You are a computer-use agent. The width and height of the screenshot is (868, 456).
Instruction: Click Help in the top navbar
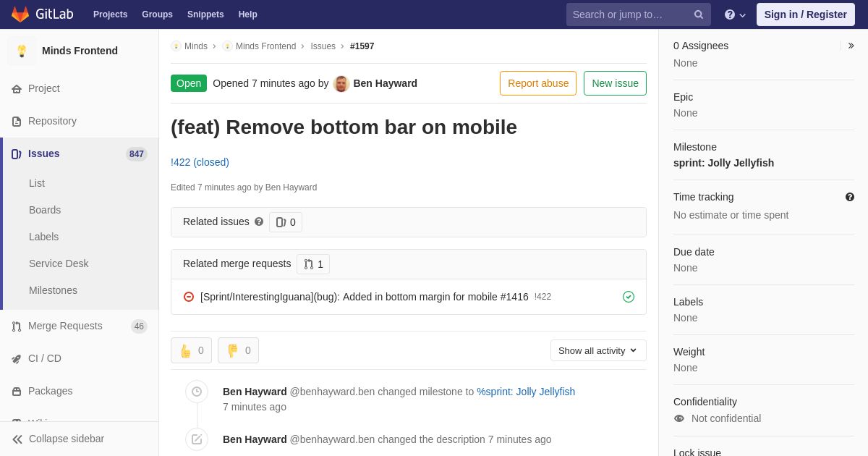pos(248,14)
